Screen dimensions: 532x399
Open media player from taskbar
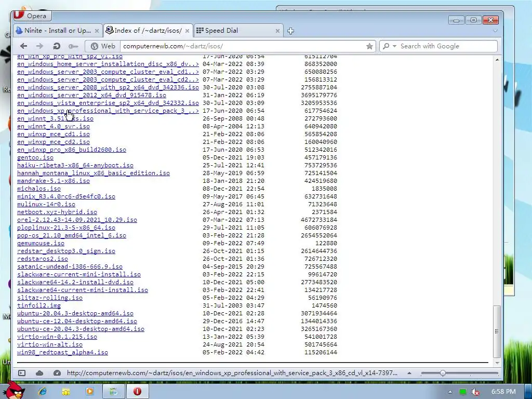[x=89, y=392]
